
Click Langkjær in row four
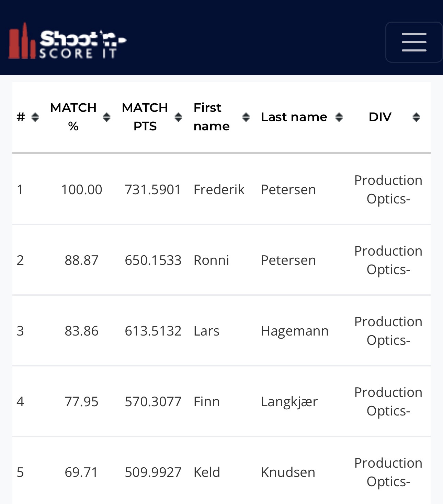coord(289,401)
